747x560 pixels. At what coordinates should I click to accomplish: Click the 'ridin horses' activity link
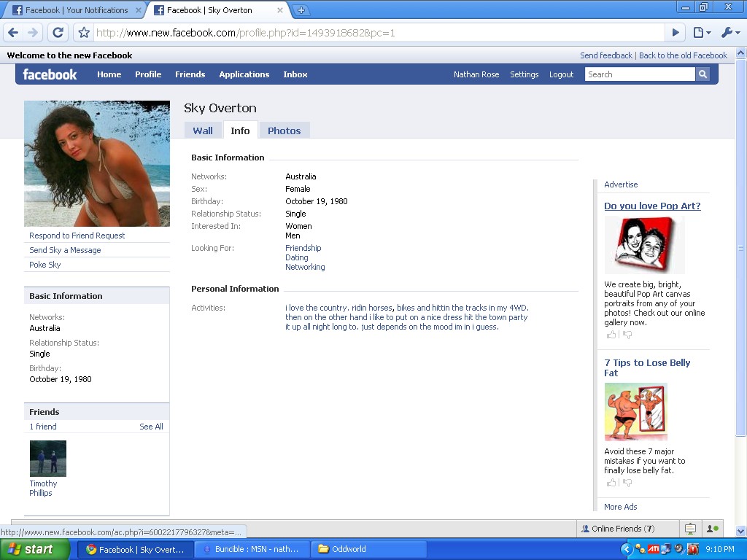(x=371, y=308)
